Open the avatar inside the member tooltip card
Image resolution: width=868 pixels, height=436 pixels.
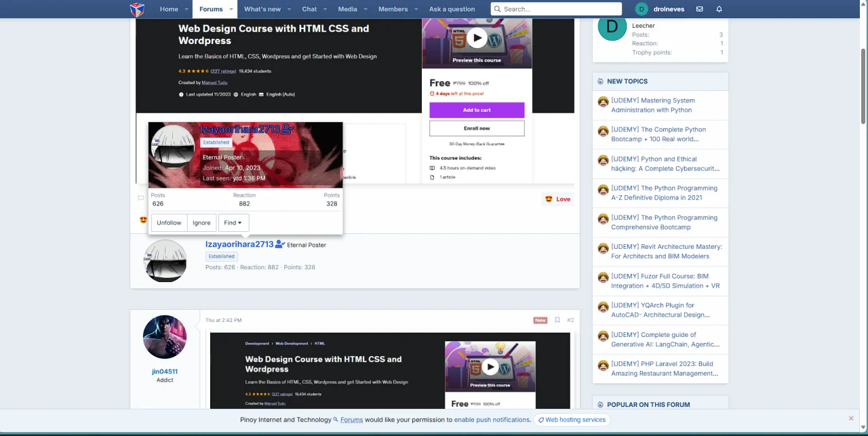(173, 146)
